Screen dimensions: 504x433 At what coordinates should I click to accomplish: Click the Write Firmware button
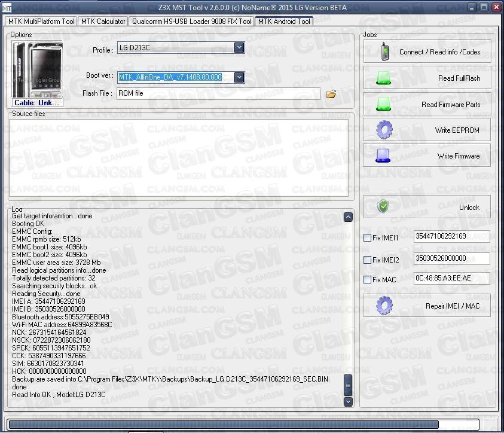point(427,155)
